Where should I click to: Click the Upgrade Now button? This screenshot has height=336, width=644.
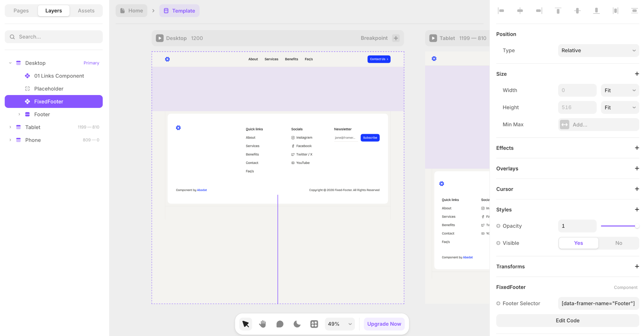(384, 324)
